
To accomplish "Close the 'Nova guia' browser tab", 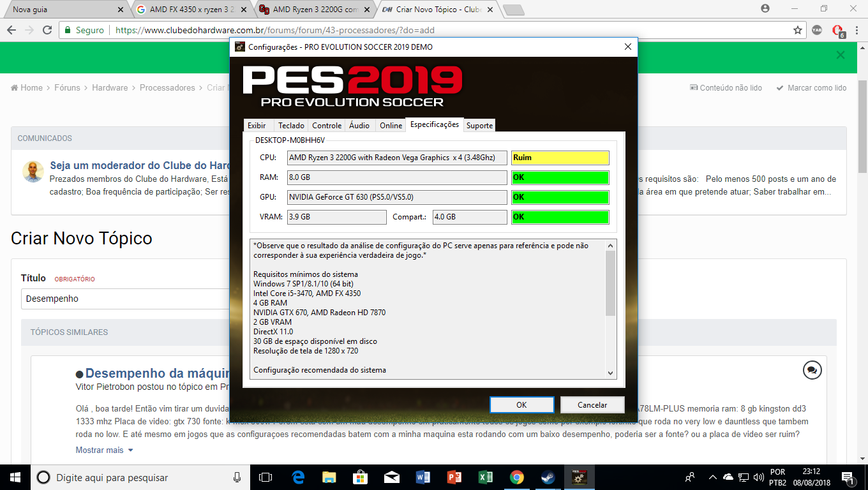I will [x=121, y=10].
